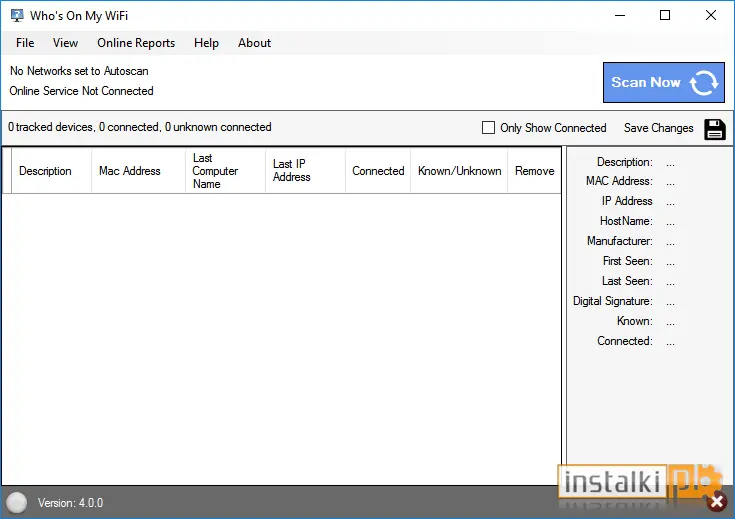Click the Scan Now button
735x519 pixels.
point(663,83)
